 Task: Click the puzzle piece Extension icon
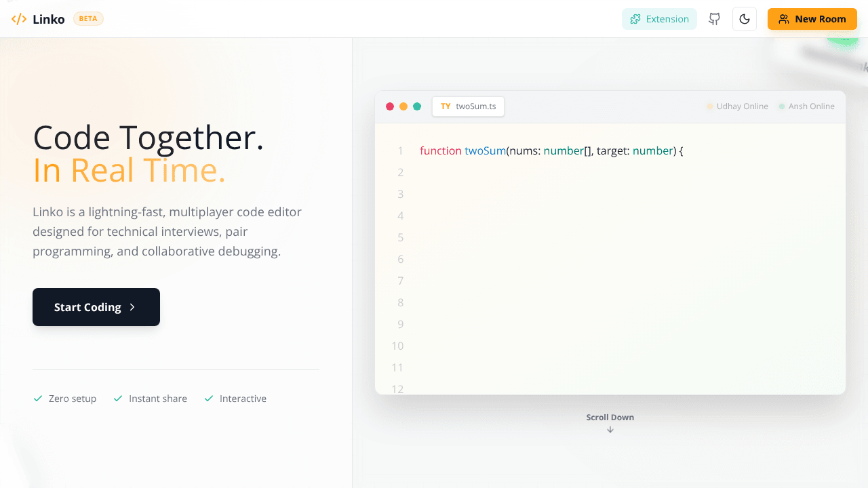[x=635, y=19]
